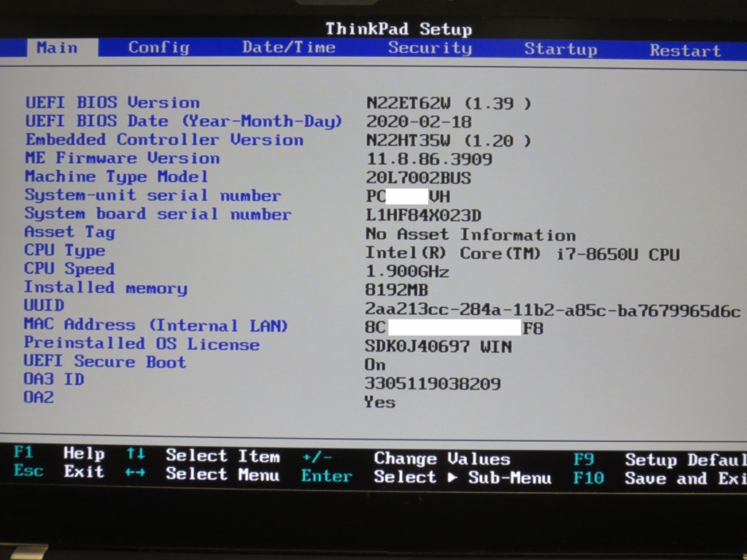Click the Asset Tag label

pos(69,233)
